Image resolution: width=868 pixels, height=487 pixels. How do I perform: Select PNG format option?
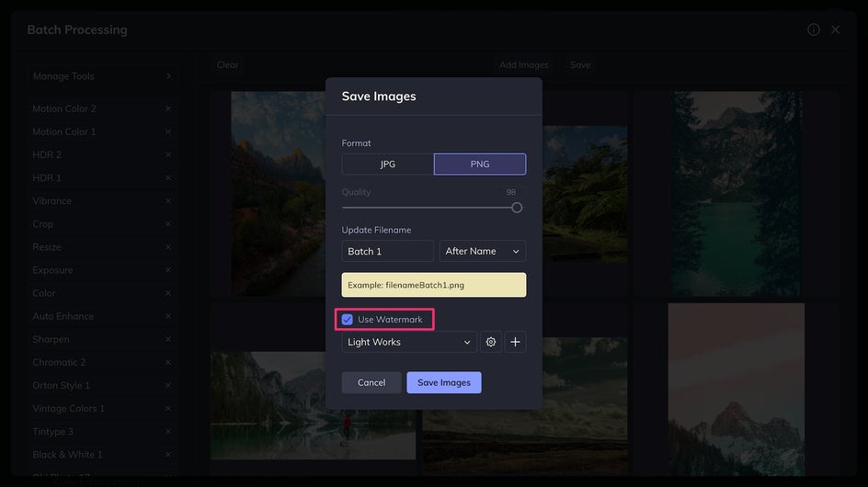[x=480, y=164]
